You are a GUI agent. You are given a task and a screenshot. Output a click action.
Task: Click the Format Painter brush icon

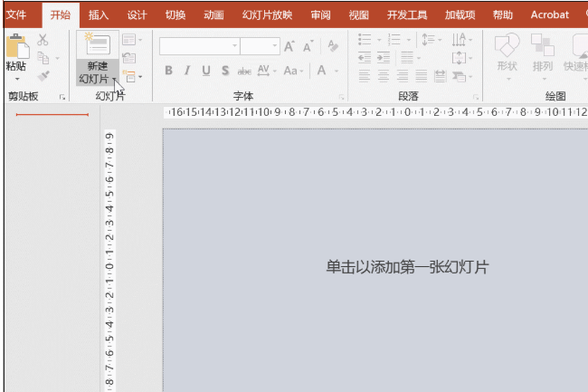[x=43, y=76]
